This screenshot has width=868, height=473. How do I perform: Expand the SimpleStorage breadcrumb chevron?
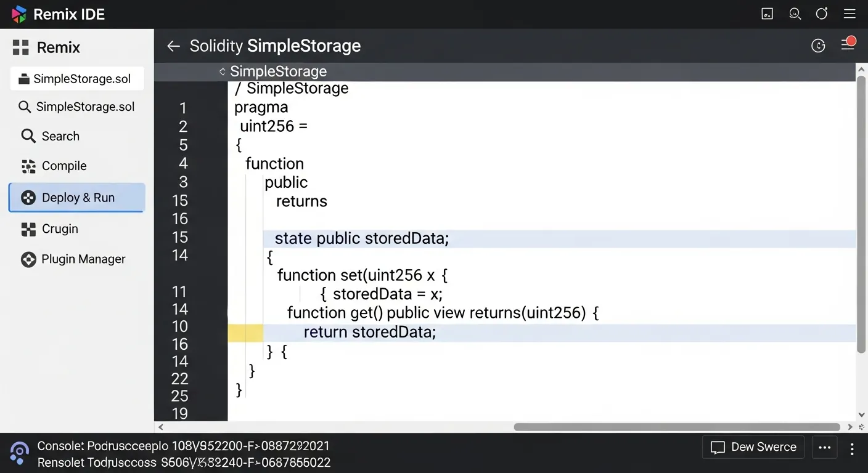pyautogui.click(x=222, y=71)
